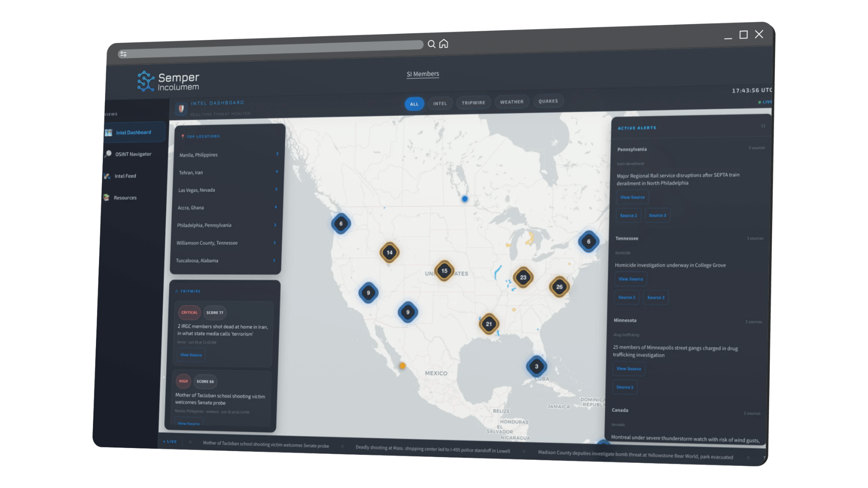Click View Source for Minnesota alert
The width and height of the screenshot is (868, 488).
click(x=629, y=369)
